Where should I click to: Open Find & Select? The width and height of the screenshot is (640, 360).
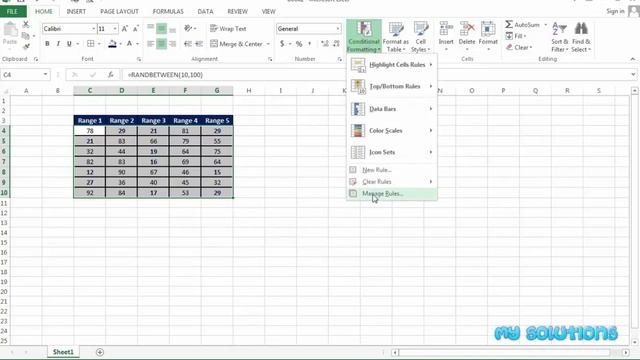pos(581,37)
